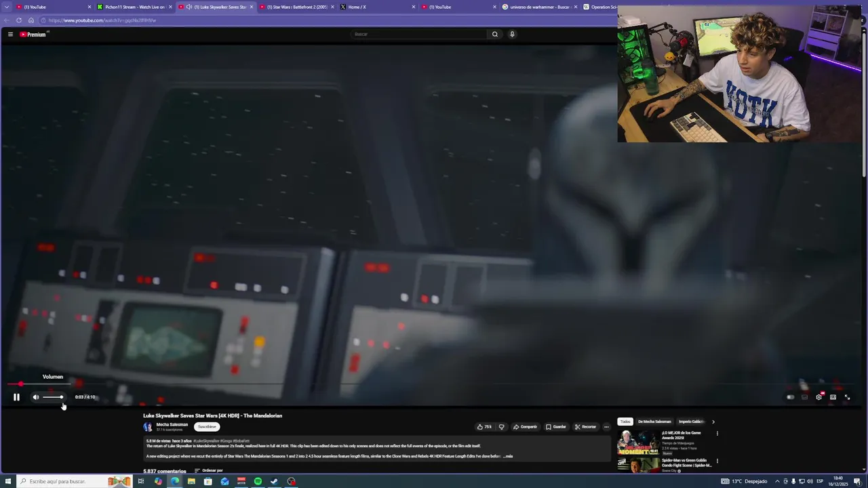Select the Imperio Galáctico filter chip
Viewport: 868px width, 488px height.
[x=691, y=422]
